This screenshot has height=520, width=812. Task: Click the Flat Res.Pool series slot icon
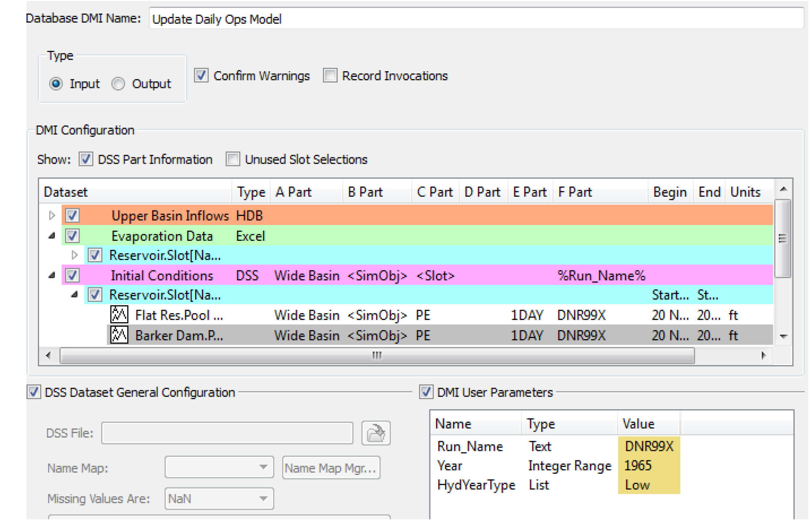119,315
